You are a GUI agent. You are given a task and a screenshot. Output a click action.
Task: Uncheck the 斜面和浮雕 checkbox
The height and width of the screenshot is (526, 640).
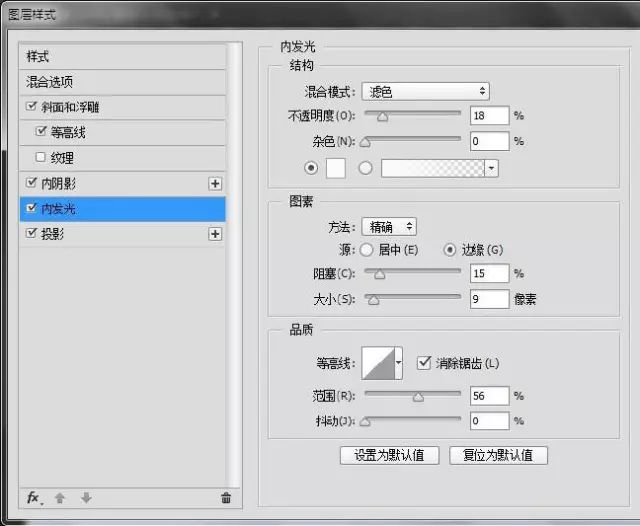(31, 107)
